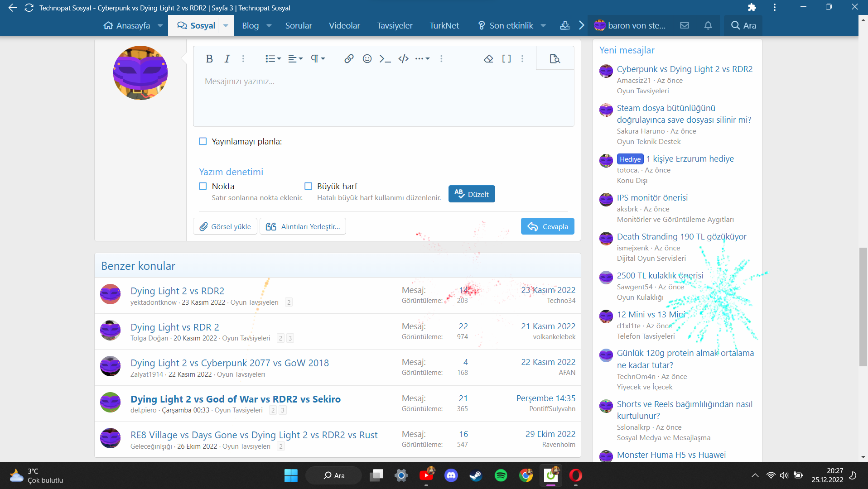Open the inbox envelope icon
The width and height of the screenshot is (868, 489).
(x=685, y=25)
